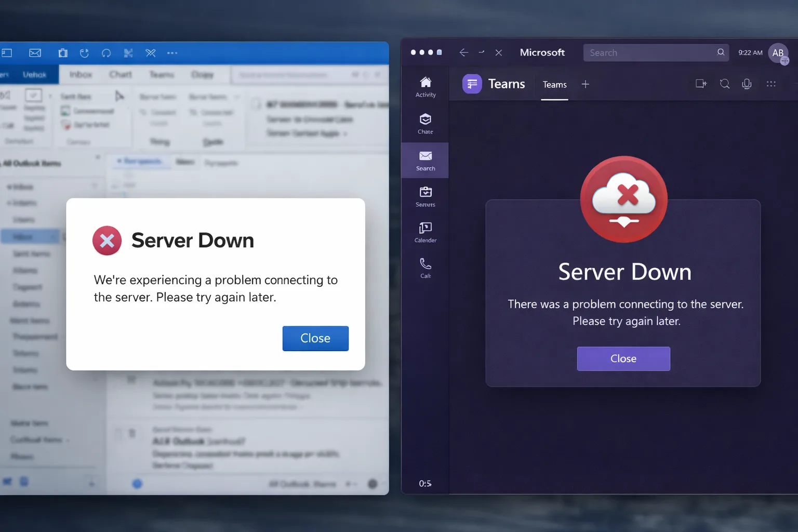
Task: Open the Chart tab in Outlook ribbon
Action: (x=121, y=74)
